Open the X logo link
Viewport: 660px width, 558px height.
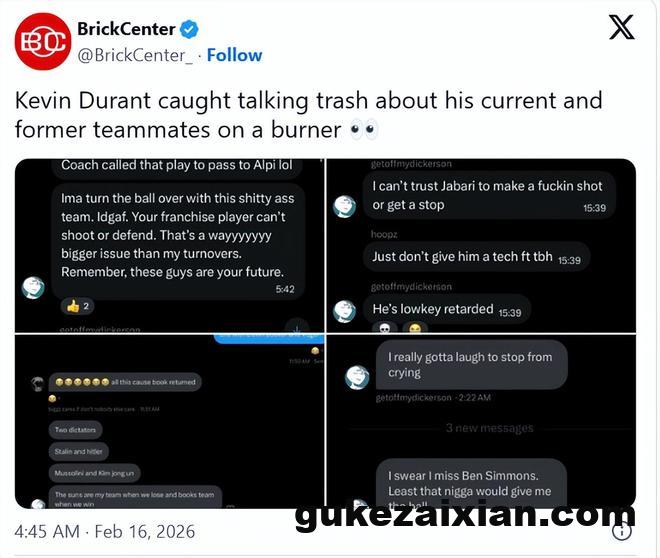(621, 28)
